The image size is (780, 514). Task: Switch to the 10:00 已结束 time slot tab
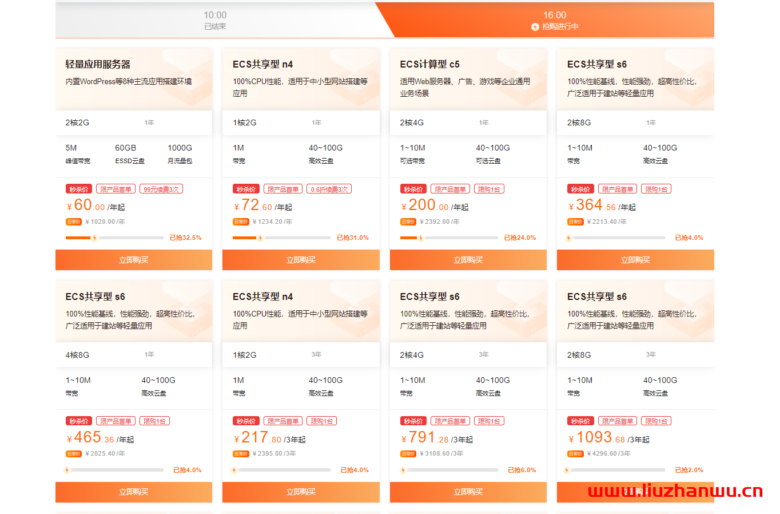215,20
